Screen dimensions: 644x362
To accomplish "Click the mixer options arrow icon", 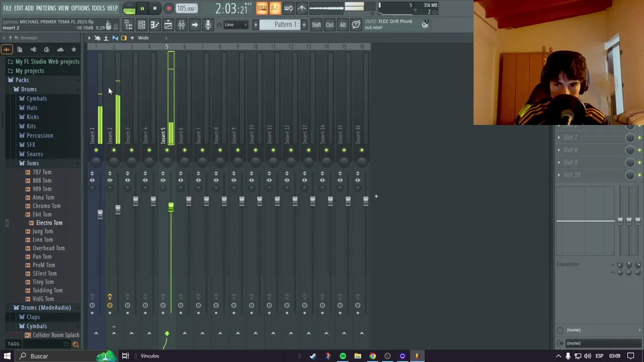I will (89, 38).
